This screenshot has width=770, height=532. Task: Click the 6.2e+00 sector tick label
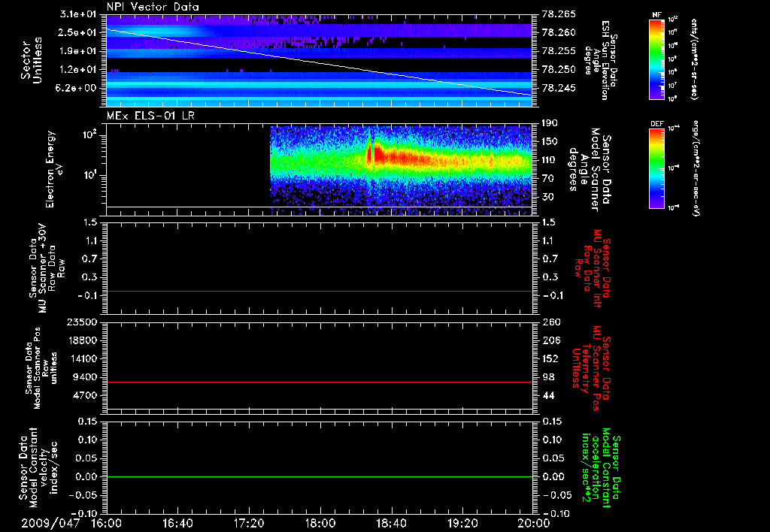click(77, 89)
